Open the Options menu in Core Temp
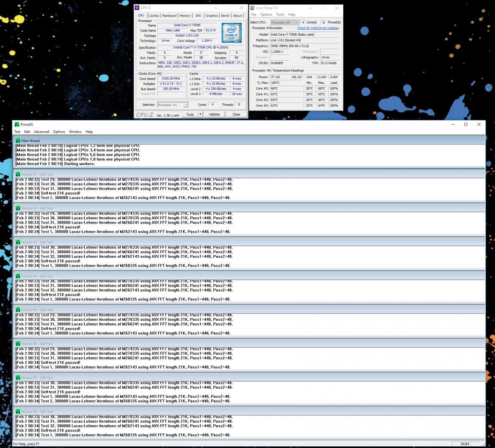The width and height of the screenshot is (495, 448). click(x=266, y=15)
